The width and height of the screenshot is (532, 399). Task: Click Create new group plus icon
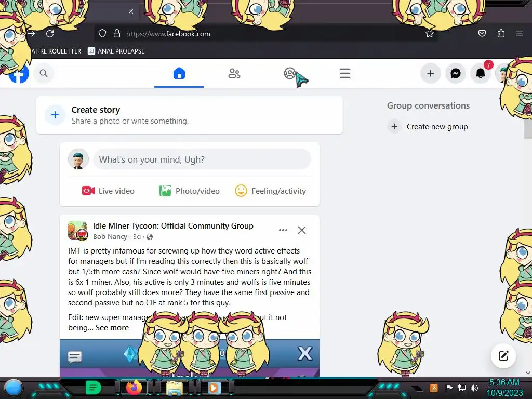(394, 127)
